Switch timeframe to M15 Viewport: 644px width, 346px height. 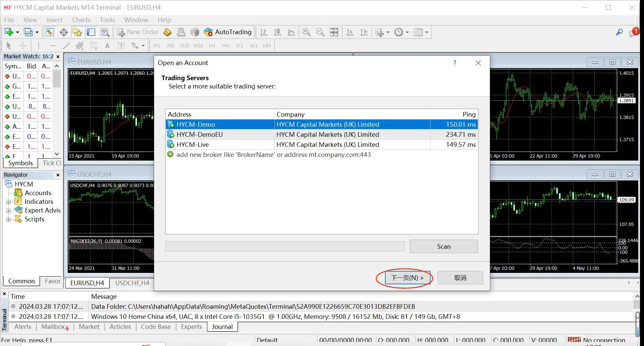184,46
